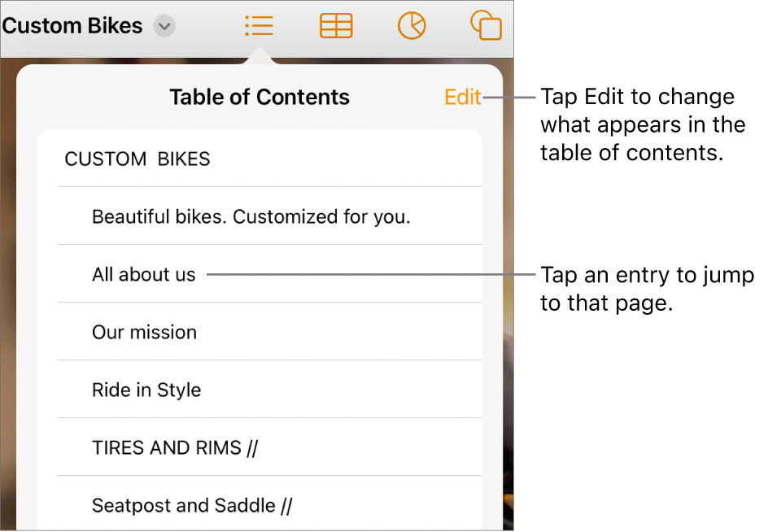Open the Table of Contents view icon
768x532 pixels.
click(259, 25)
